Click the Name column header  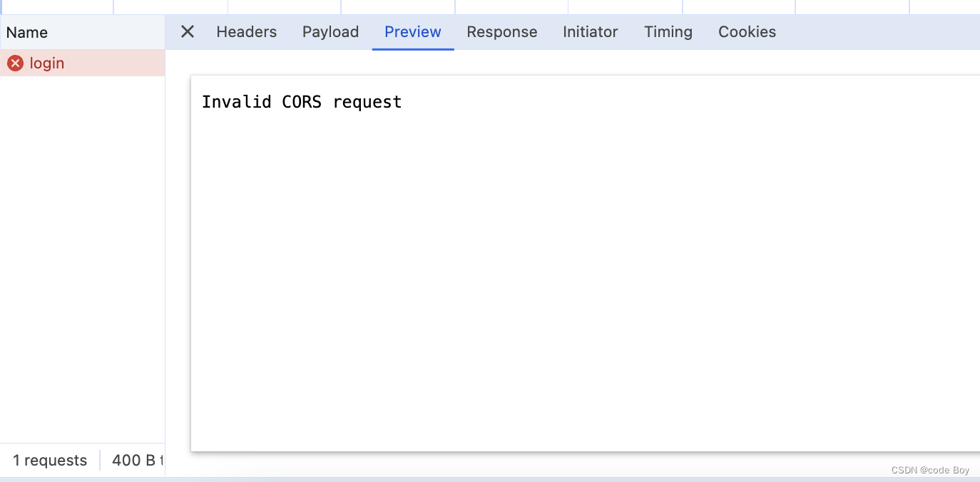click(x=83, y=32)
